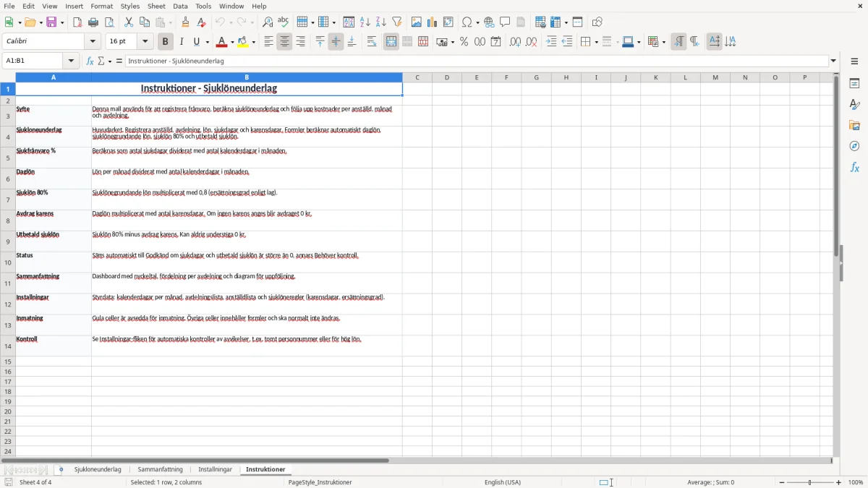868x488 pixels.
Task: Open the sidebar Properties panel
Action: (854, 84)
